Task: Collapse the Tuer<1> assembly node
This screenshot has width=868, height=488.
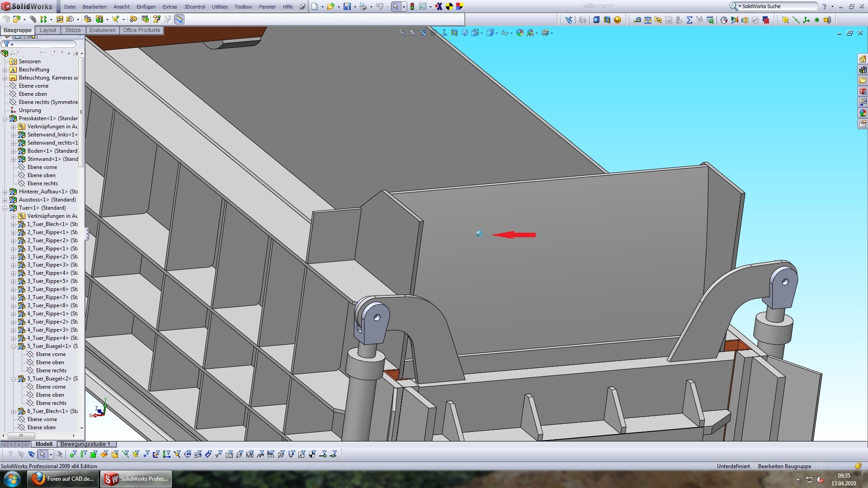Action: pos(5,208)
